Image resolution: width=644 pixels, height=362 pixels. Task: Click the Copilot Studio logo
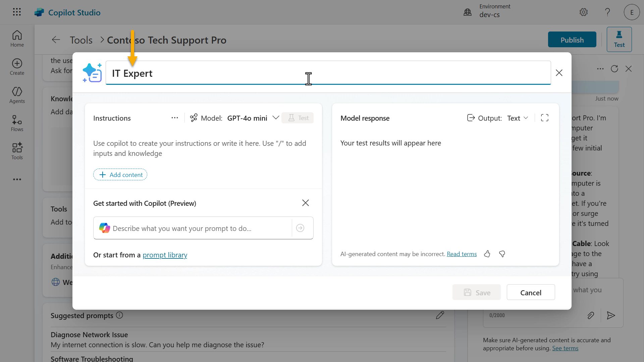(x=67, y=12)
